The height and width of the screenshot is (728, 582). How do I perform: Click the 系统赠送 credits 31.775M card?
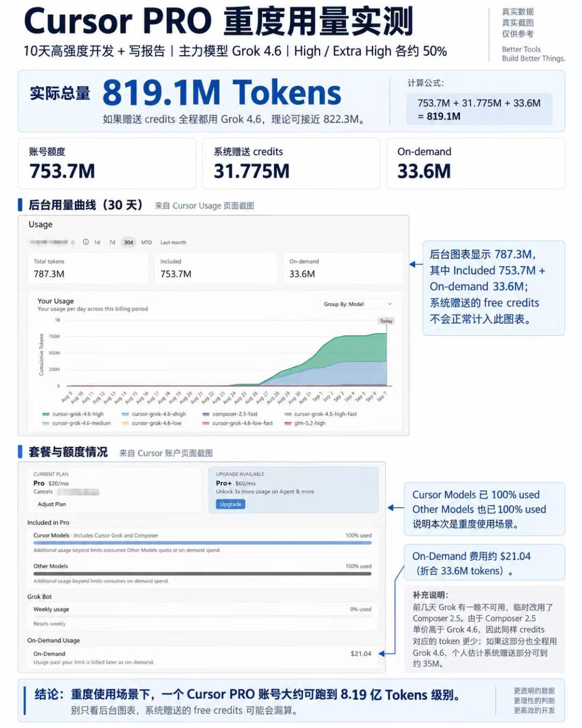pos(291,163)
